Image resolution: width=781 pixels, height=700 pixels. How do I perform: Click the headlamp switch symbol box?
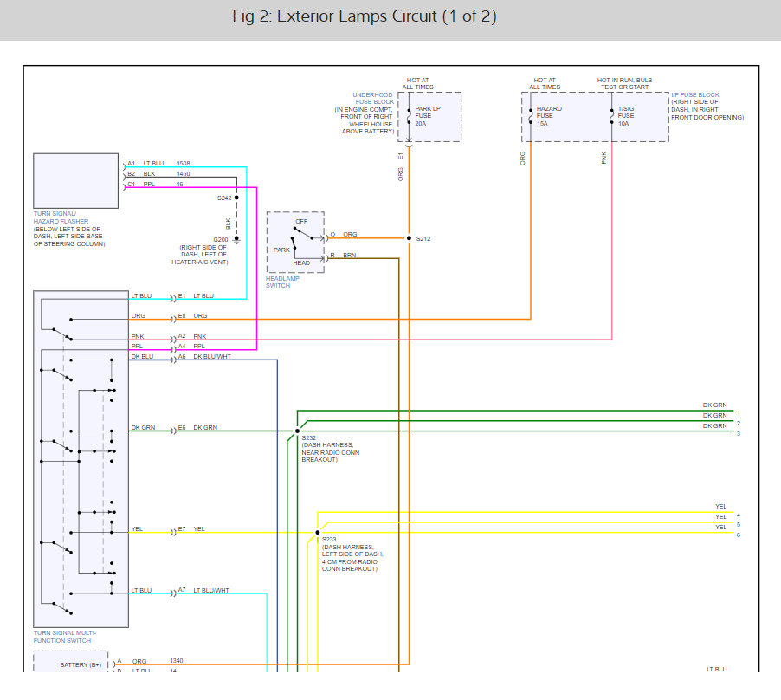click(295, 243)
